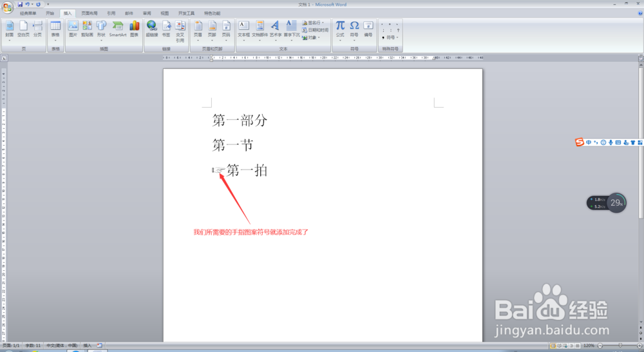
Task: Open word count (字数: 11)
Action: click(x=33, y=346)
